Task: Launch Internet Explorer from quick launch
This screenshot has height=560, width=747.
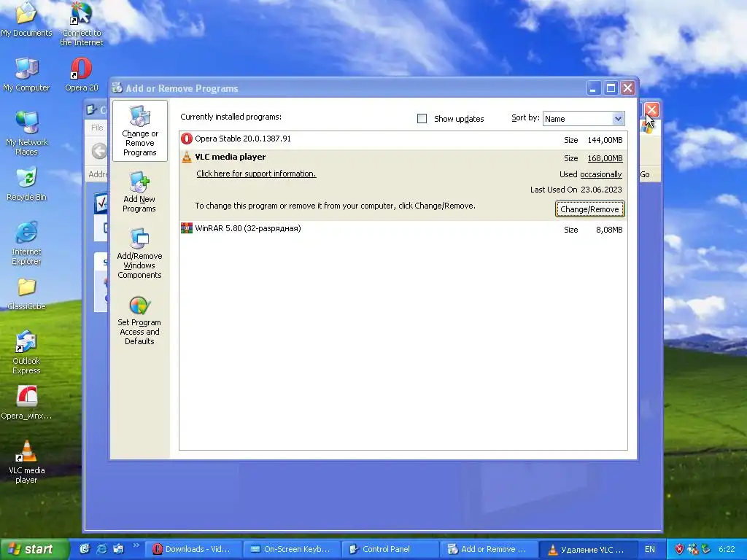Action: tap(101, 549)
